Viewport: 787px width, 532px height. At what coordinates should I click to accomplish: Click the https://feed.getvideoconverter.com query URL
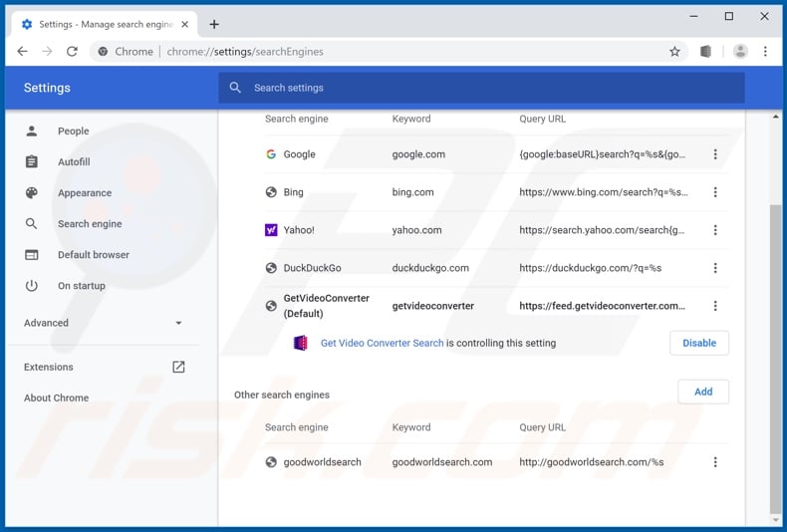coord(603,306)
